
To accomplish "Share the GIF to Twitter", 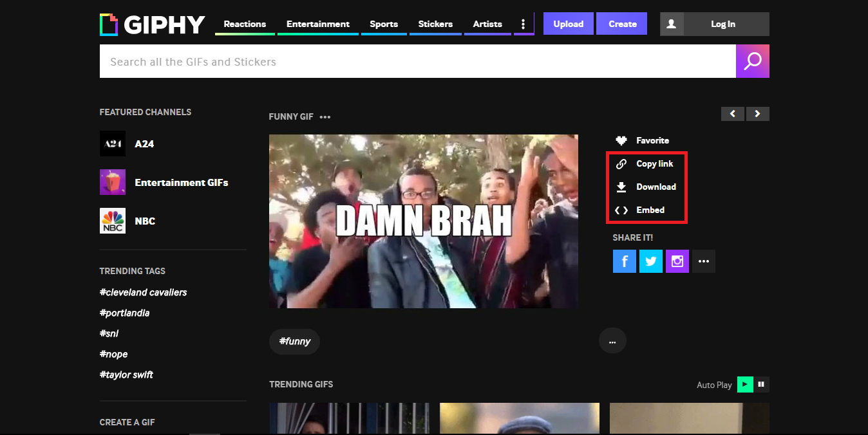I will tap(650, 261).
